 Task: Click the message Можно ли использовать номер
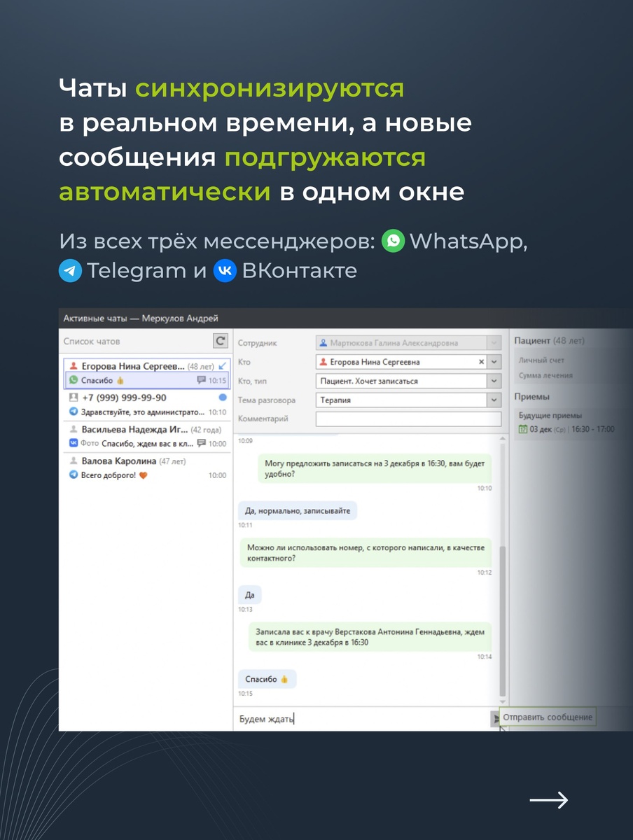(x=366, y=552)
